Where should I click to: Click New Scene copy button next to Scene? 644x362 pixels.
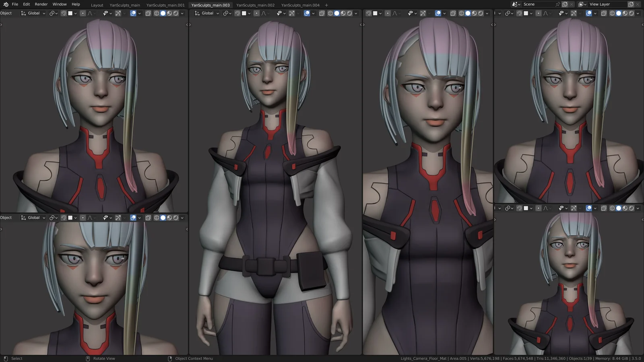point(566,4)
